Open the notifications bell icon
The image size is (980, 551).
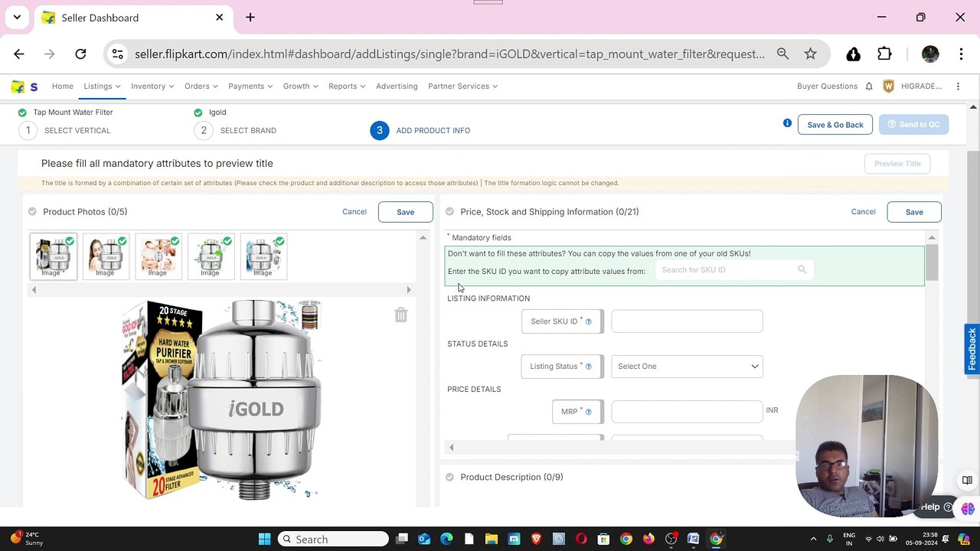pyautogui.click(x=869, y=86)
